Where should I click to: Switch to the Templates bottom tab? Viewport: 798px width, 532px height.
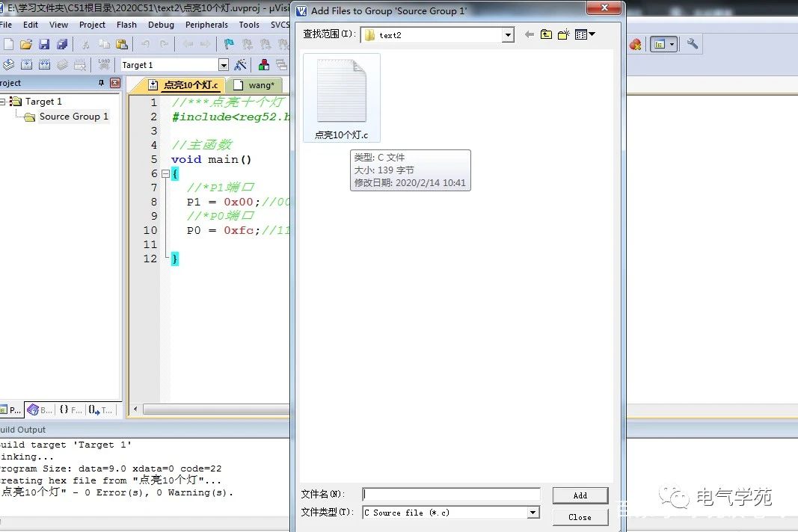[x=101, y=409]
